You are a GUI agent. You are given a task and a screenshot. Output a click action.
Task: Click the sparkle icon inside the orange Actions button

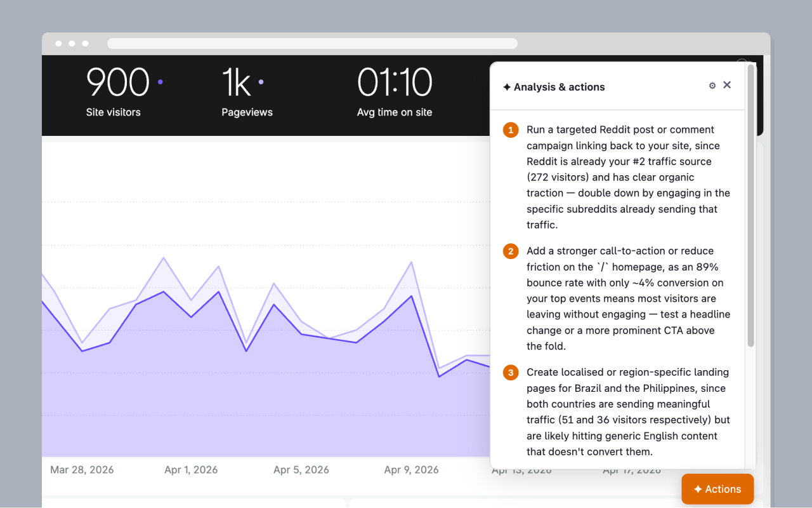[x=698, y=489]
